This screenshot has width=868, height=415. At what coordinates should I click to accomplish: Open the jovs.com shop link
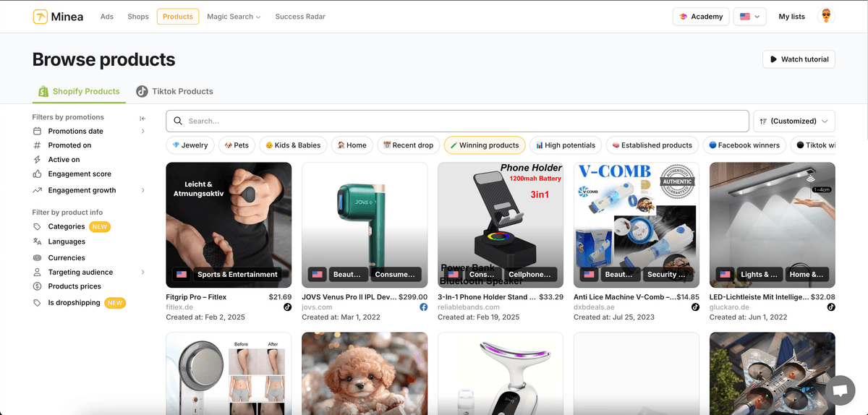pos(317,307)
